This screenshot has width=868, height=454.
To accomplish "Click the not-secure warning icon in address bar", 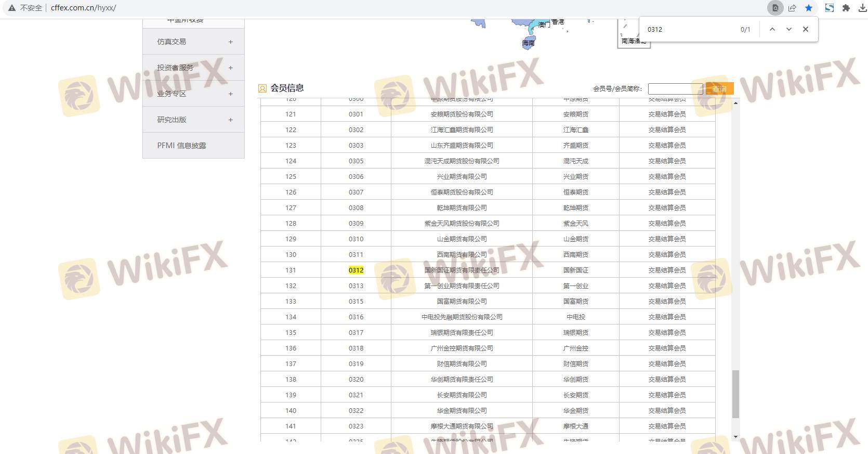I will 11,8.
